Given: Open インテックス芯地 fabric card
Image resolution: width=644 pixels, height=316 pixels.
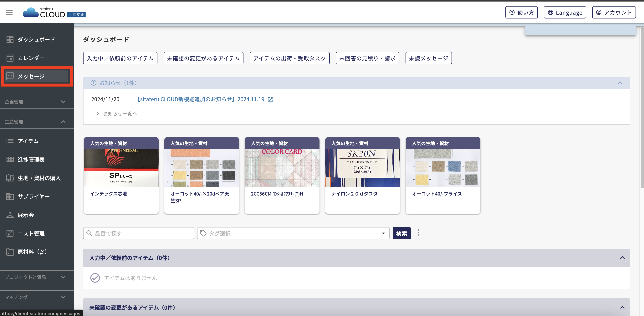Looking at the screenshot, I should [121, 175].
